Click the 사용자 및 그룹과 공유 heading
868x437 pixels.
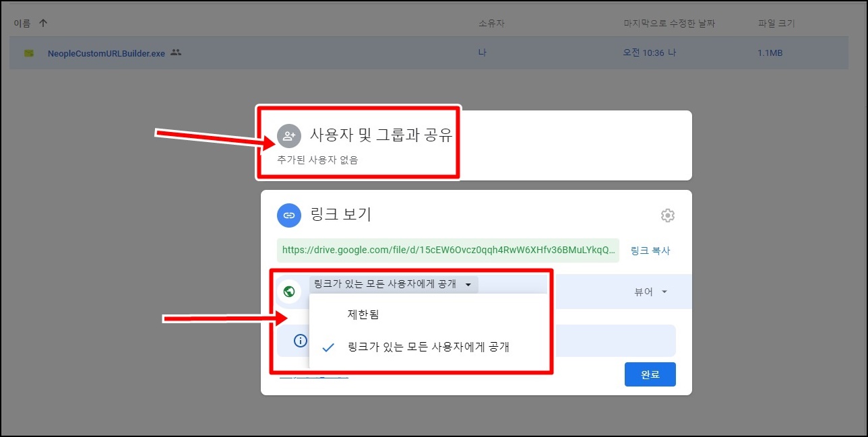tap(381, 135)
